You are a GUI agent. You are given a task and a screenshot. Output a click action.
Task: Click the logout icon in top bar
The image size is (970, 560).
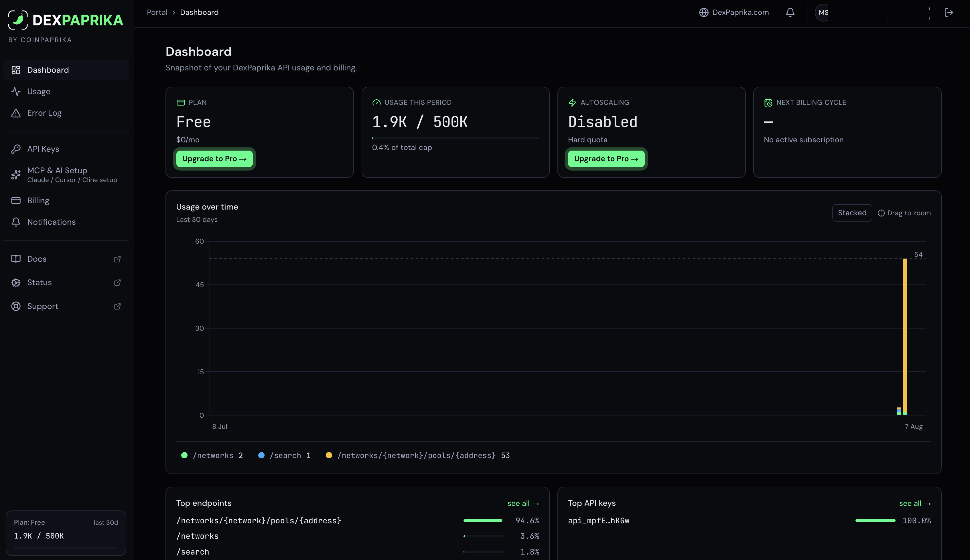949,13
